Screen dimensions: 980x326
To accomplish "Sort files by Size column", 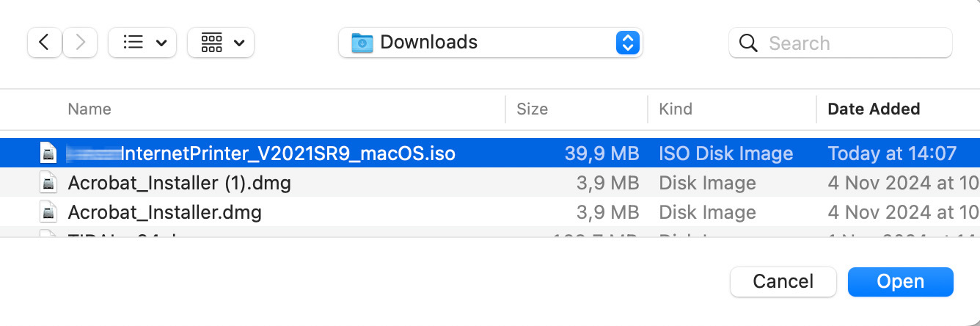I will 532,109.
